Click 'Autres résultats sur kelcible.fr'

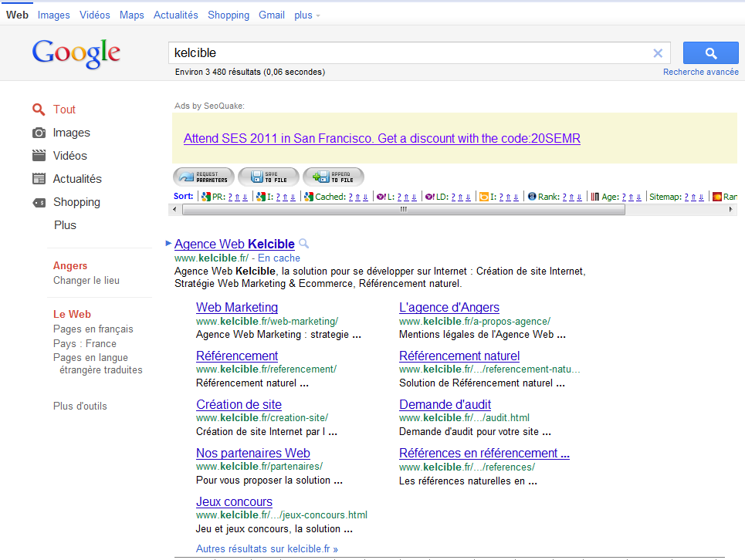(267, 549)
